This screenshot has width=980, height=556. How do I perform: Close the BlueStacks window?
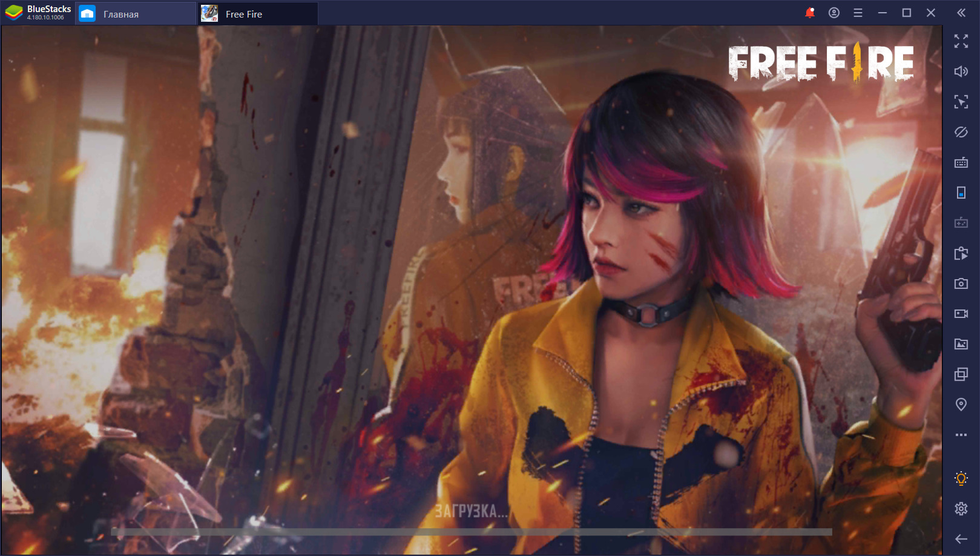(x=931, y=13)
